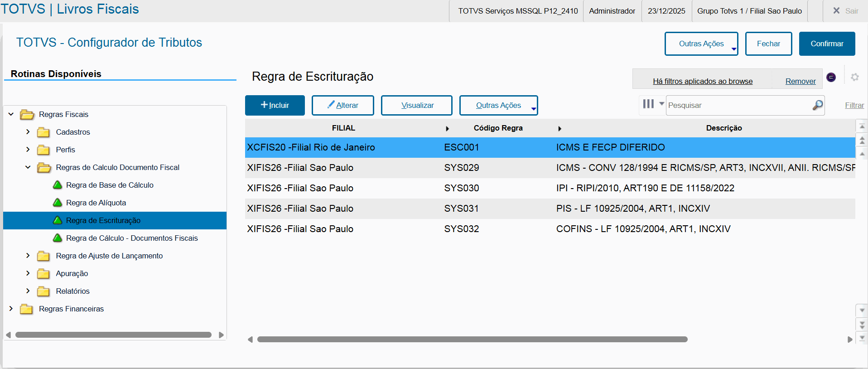Click green triangle icon beside Regra de Alíquota
The image size is (868, 369).
click(58, 203)
